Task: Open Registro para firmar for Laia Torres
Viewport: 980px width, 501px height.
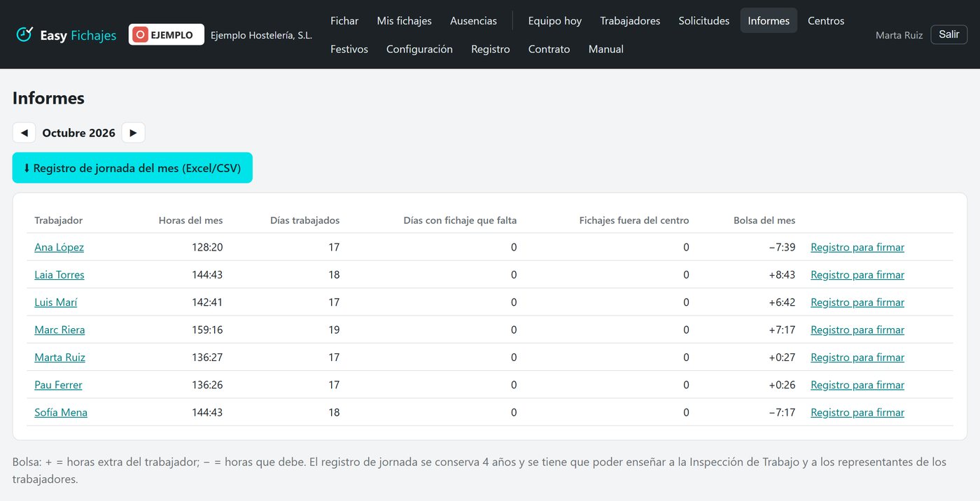Action: click(857, 275)
